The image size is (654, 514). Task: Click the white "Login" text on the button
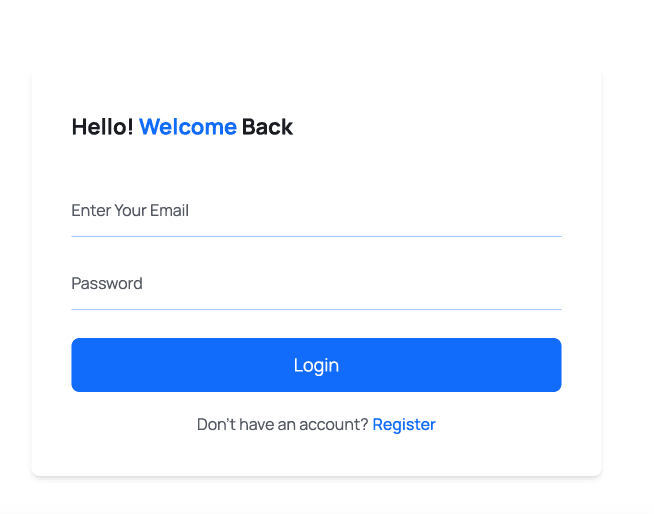(316, 366)
